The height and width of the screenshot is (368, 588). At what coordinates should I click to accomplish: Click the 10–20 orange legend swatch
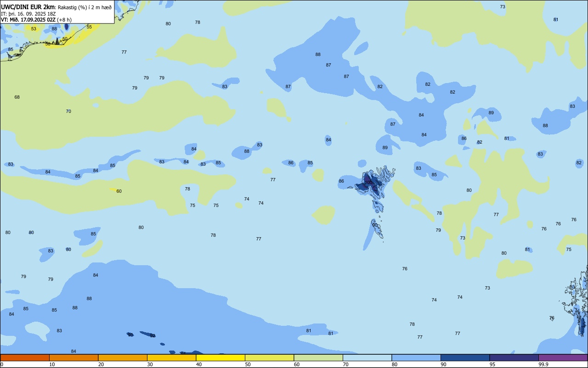tap(73, 357)
